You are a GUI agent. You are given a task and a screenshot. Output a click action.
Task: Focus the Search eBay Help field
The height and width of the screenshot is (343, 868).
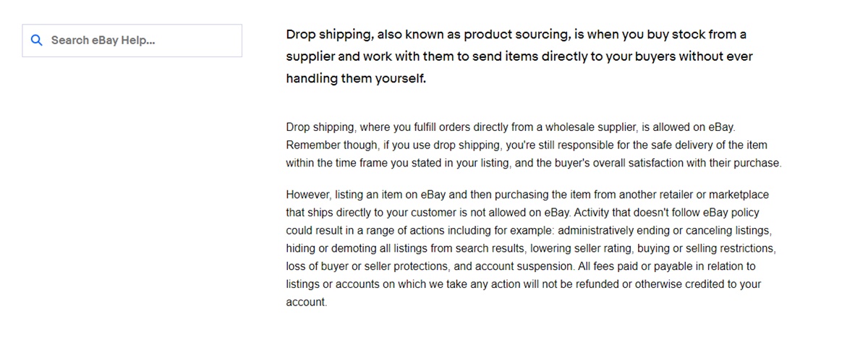[132, 41]
